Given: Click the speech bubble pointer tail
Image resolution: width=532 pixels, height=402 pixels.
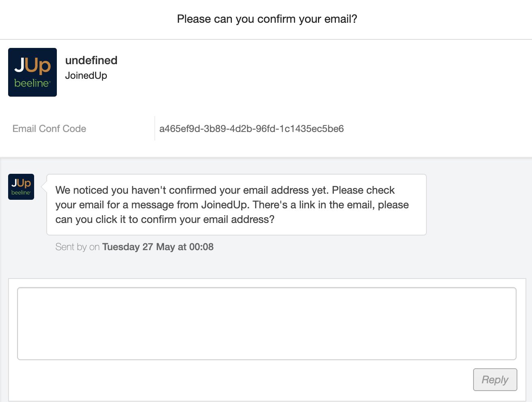Looking at the screenshot, I should (45, 187).
